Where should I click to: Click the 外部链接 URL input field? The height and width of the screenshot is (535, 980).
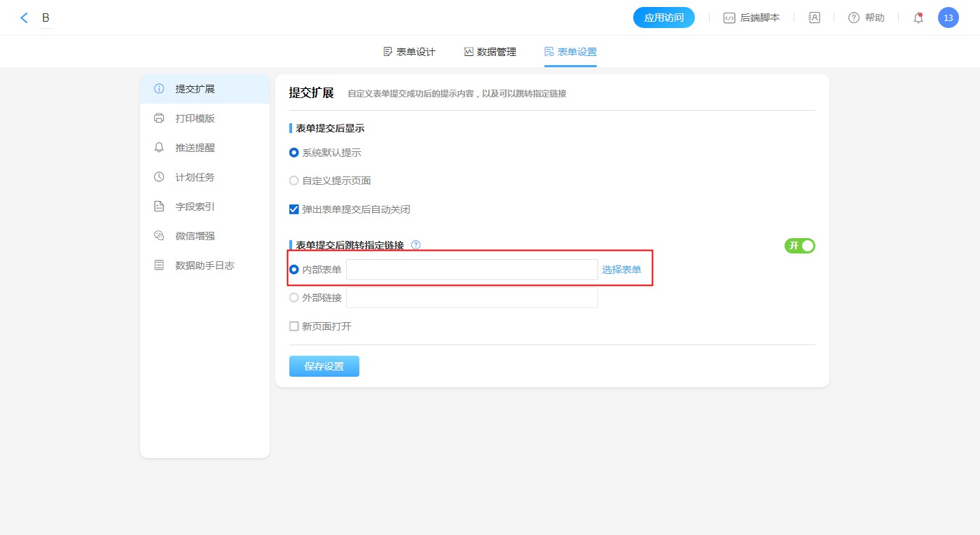pos(471,298)
